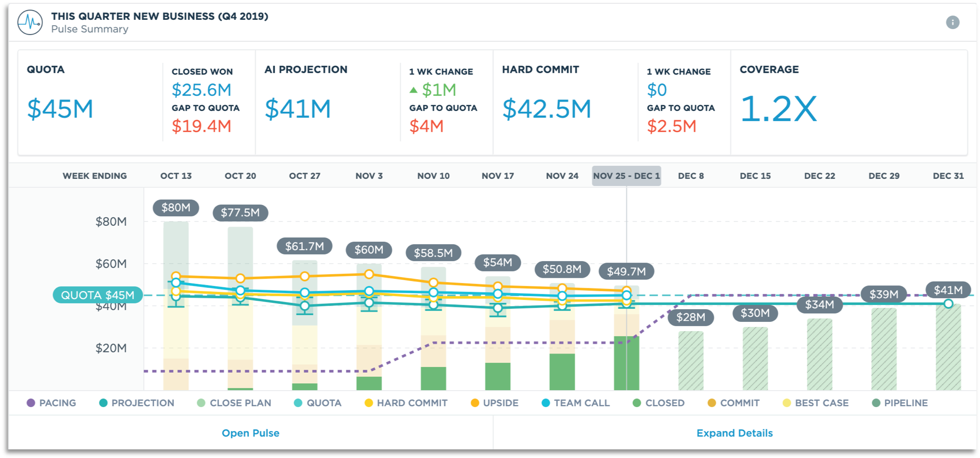
Task: Click the $49.7M bar label
Action: [x=627, y=271]
